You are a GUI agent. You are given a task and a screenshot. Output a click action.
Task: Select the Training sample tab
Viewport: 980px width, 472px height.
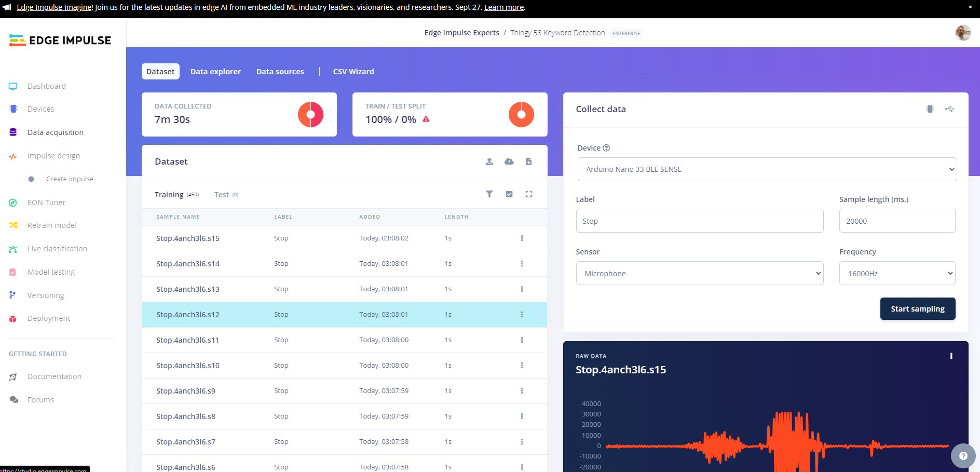(176, 195)
